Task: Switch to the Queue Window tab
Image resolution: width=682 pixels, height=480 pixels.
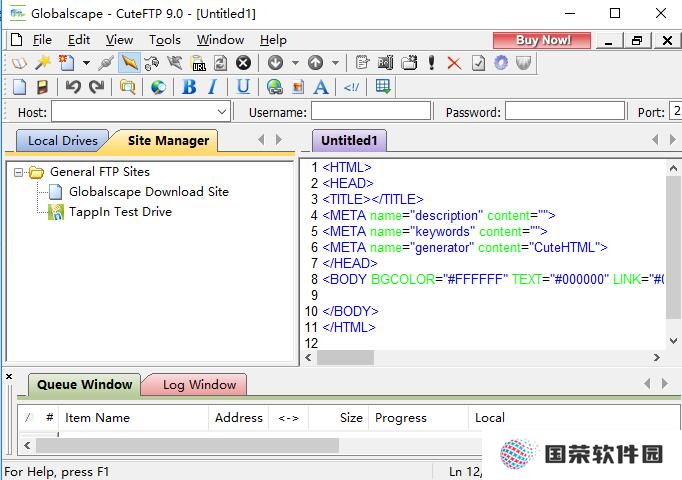Action: pyautogui.click(x=84, y=385)
